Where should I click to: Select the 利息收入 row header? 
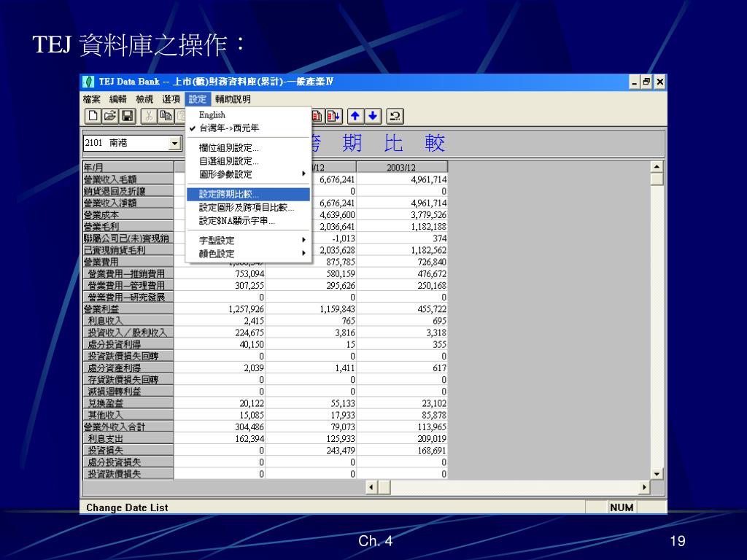pos(128,321)
